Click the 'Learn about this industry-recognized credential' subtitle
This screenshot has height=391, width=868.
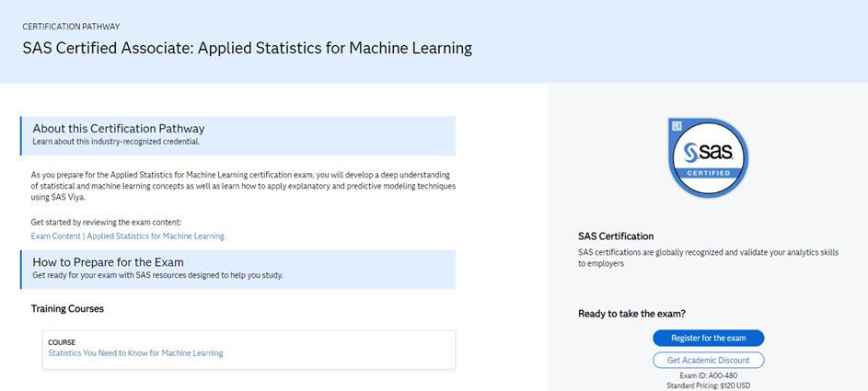(x=116, y=143)
